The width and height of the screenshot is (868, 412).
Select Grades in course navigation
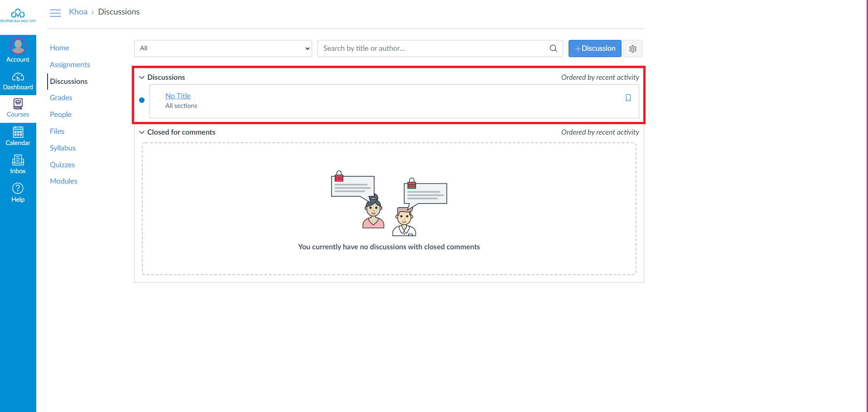pos(61,97)
